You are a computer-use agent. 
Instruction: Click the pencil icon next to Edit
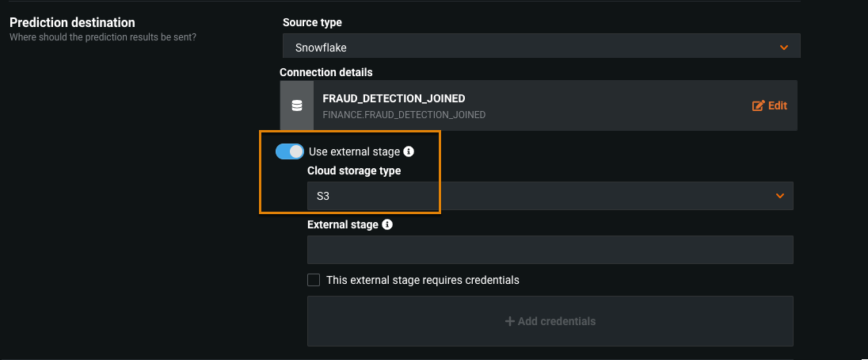(x=758, y=105)
